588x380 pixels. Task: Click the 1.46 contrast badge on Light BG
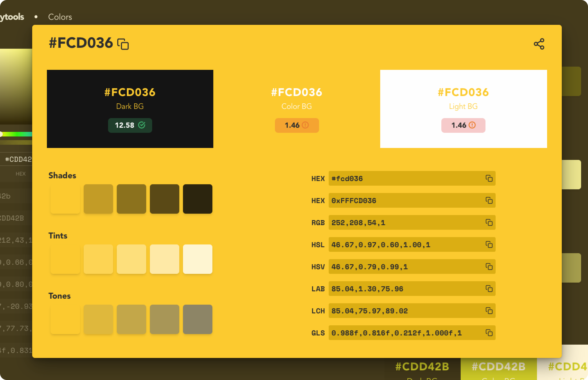tap(463, 125)
